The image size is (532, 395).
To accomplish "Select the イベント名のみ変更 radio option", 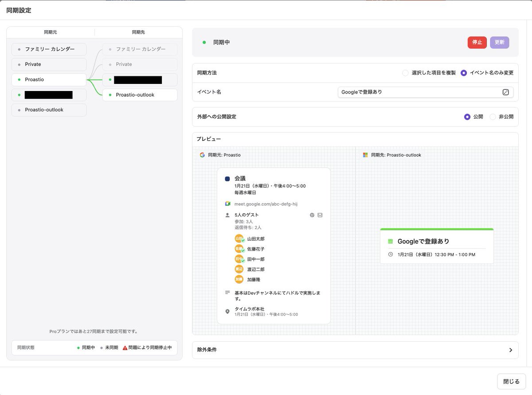I will 464,73.
